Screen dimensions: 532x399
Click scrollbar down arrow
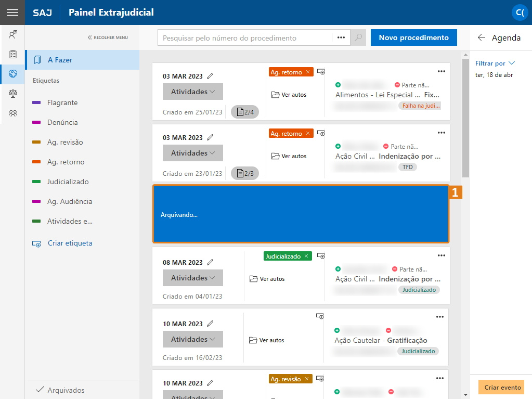tap(465, 395)
